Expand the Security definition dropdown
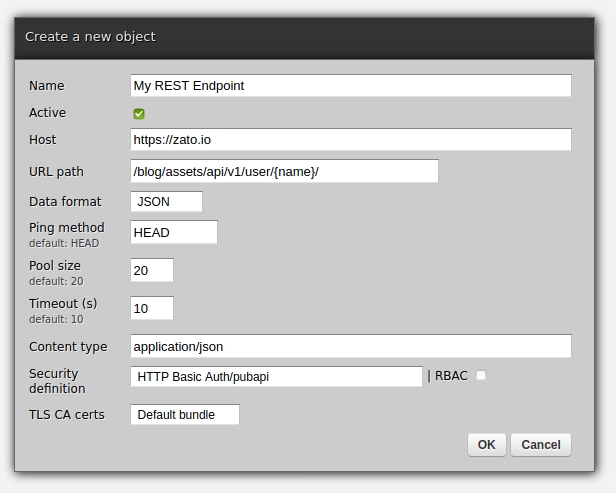Screen dimensions: 616x493 pyautogui.click(x=276, y=376)
